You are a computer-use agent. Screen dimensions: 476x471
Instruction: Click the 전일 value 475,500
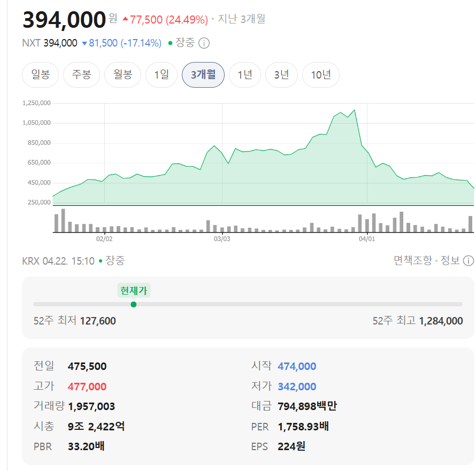[87, 366]
